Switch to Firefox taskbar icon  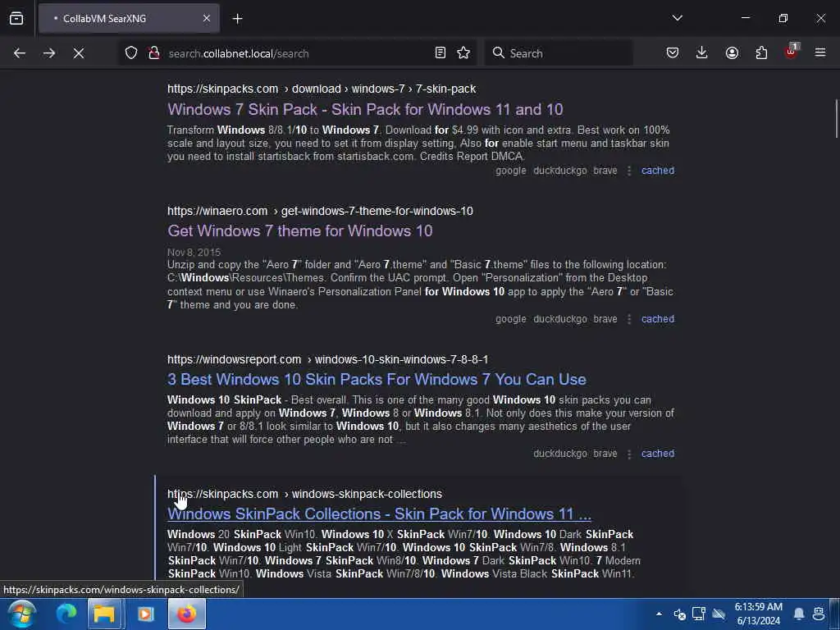pos(187,614)
